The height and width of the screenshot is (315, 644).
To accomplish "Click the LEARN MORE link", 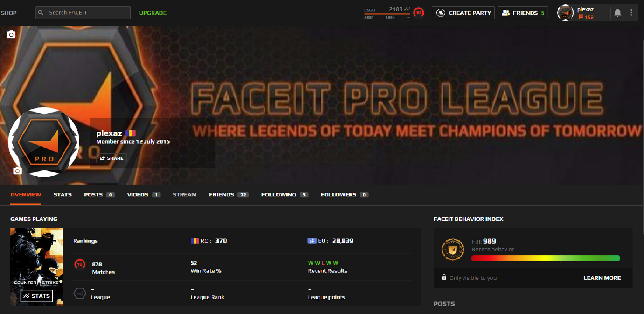I will point(602,278).
